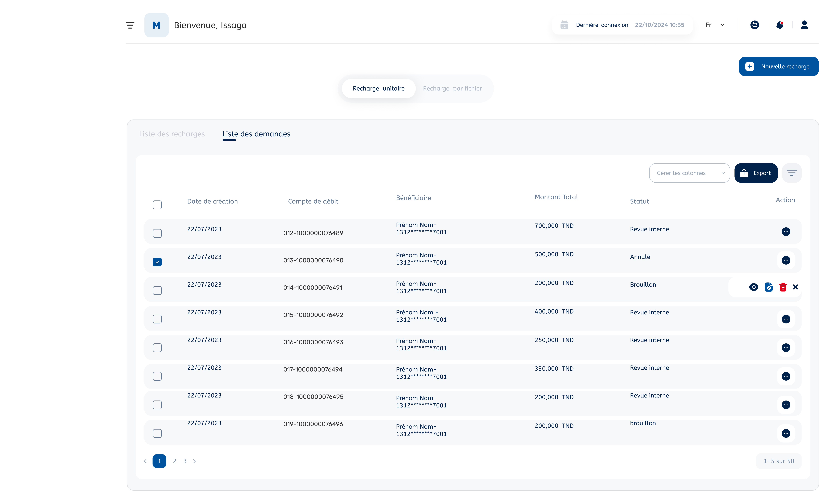Viewport: 832px width, 504px height.
Task: Open actions for account 019-1000000076496 row
Action: (x=786, y=433)
